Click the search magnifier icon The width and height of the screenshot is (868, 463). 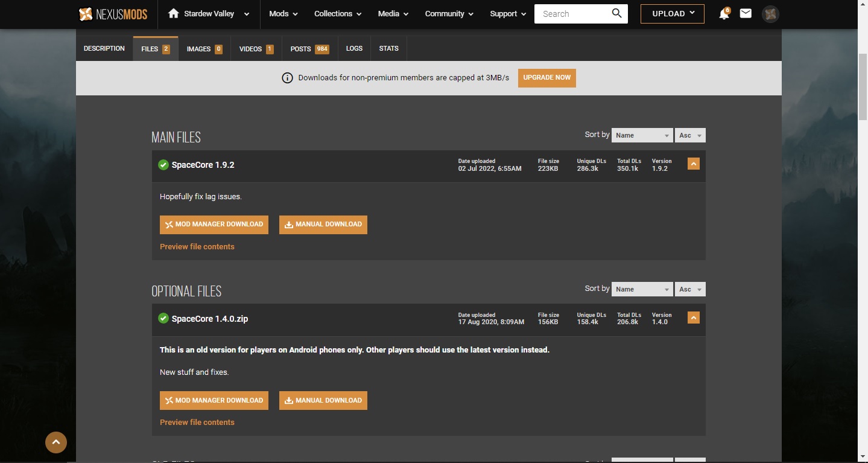point(616,13)
